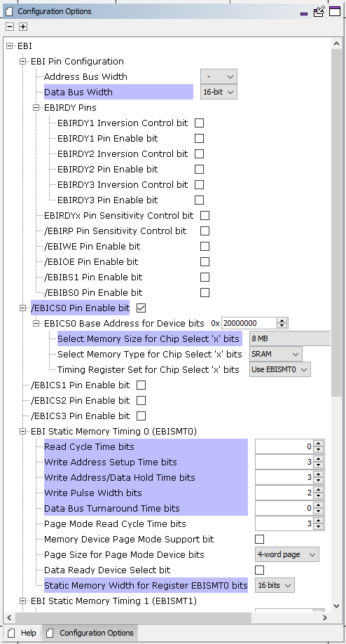Viewport: 346px width, 644px height.
Task: Increment the Read Cycle Time bits spinner
Action: coord(319,444)
